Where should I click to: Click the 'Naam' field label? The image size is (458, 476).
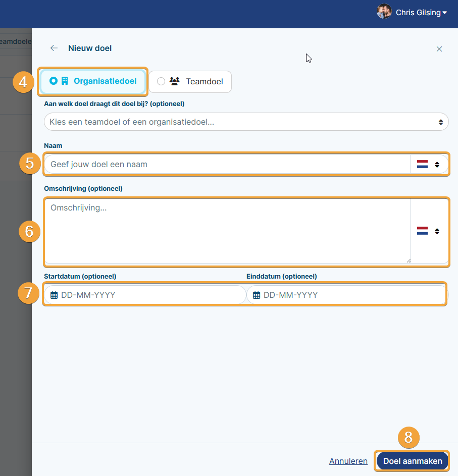[53, 146]
